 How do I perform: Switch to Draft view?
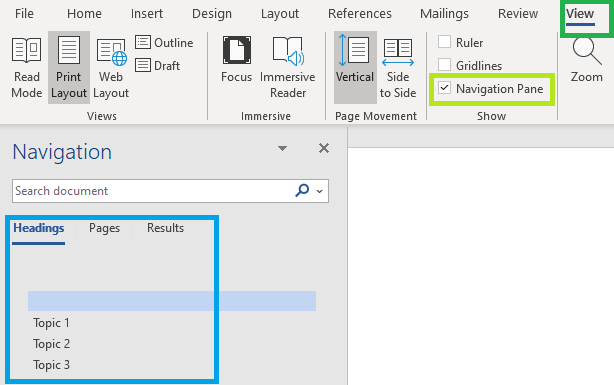point(157,65)
